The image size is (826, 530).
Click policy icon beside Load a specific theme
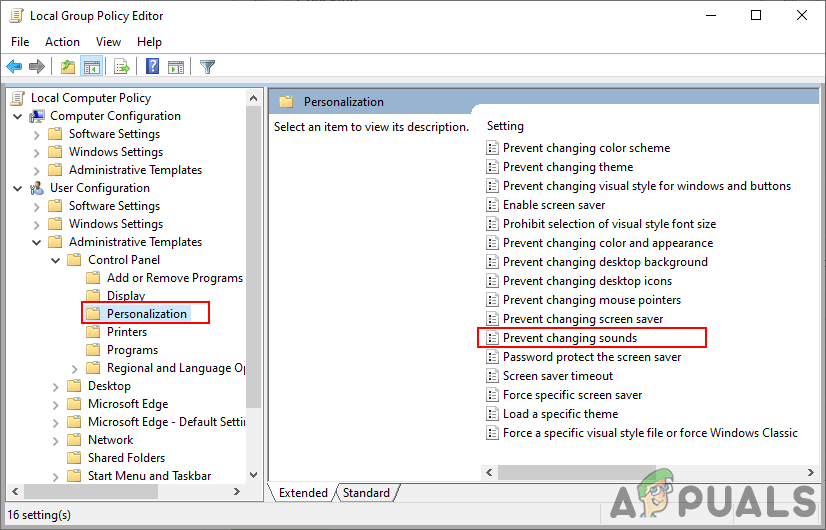pyautogui.click(x=492, y=414)
